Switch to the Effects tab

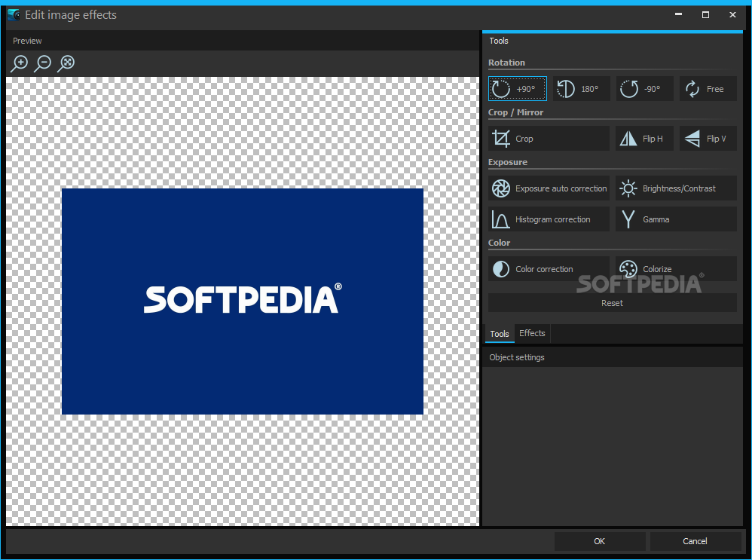[x=532, y=333]
